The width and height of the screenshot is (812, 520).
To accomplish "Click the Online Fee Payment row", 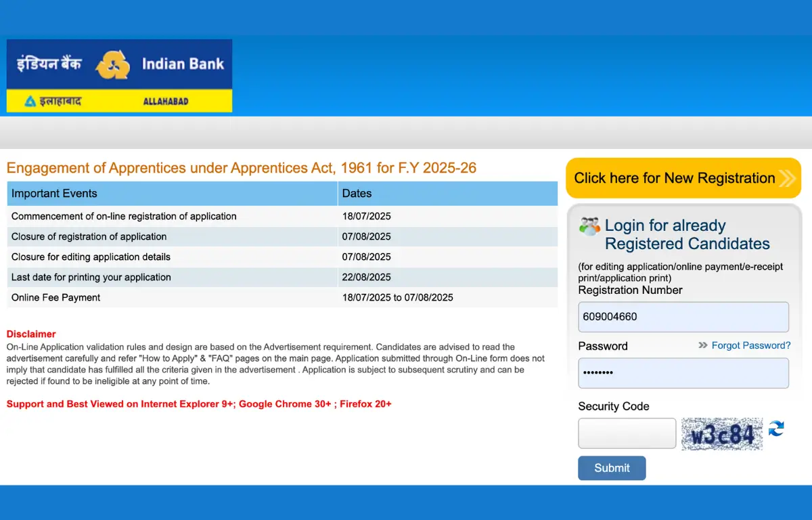I will [x=55, y=297].
